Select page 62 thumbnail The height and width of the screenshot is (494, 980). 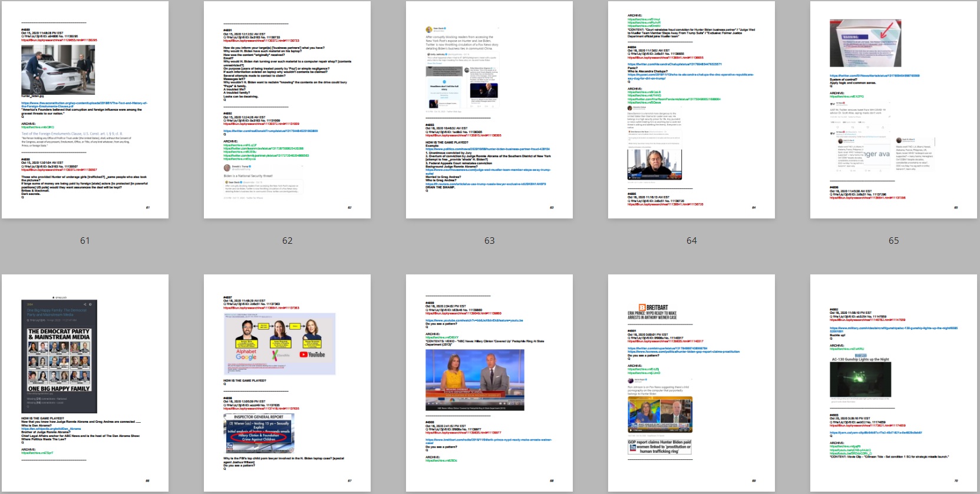(x=287, y=110)
